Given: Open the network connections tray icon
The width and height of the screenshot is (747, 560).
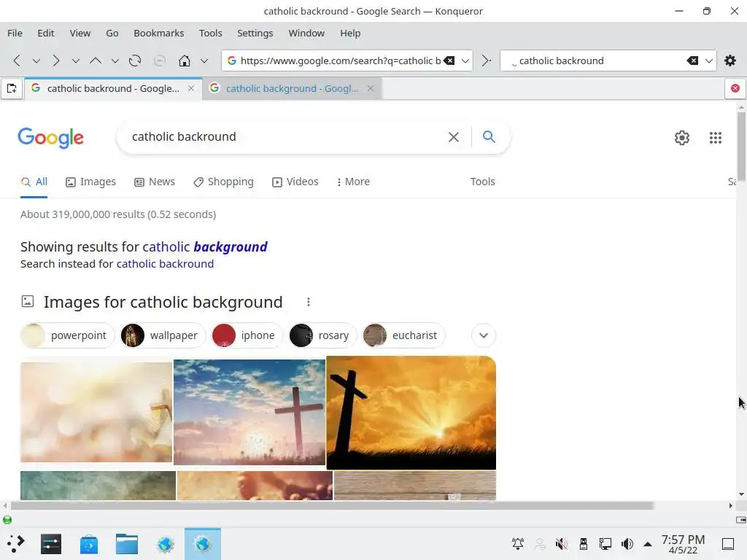Looking at the screenshot, I should coord(605,543).
